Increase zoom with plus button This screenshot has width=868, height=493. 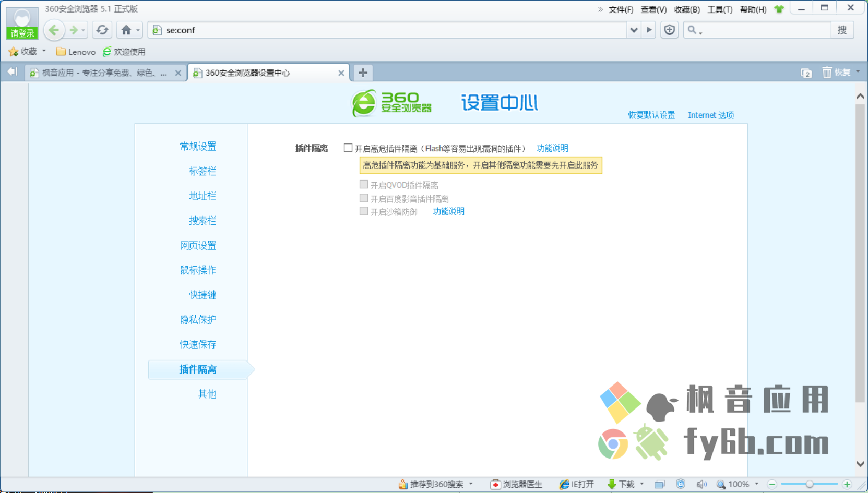pyautogui.click(x=847, y=485)
